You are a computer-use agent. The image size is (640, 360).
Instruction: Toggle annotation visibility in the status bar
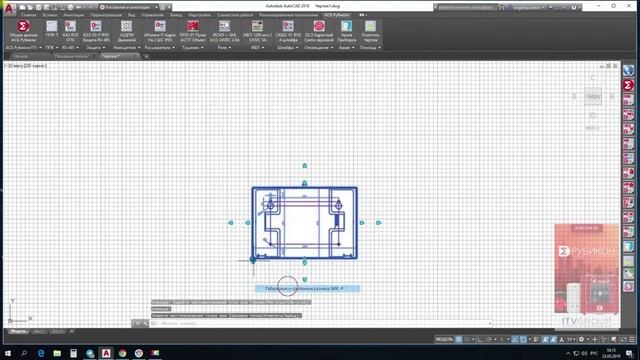[545, 340]
